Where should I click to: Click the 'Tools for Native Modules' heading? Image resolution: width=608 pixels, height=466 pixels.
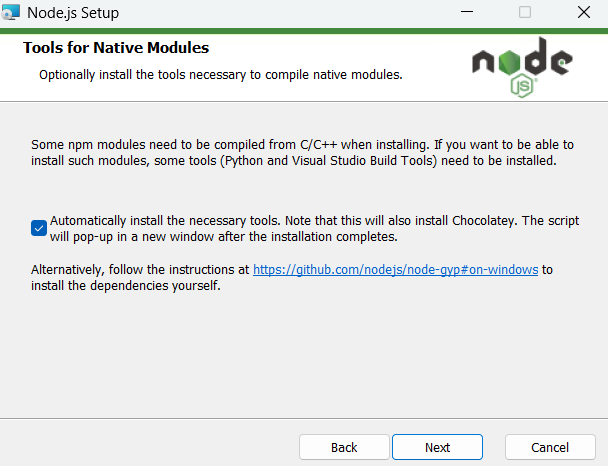[116, 48]
